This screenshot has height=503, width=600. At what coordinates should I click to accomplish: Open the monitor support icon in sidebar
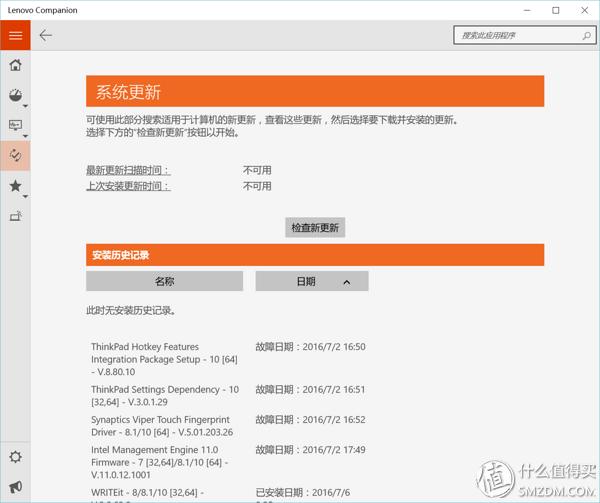click(15, 125)
